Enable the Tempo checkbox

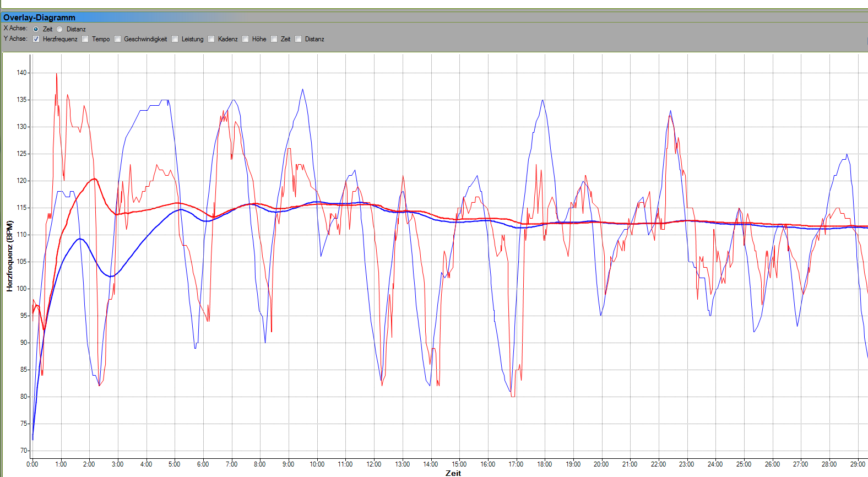[x=85, y=39]
